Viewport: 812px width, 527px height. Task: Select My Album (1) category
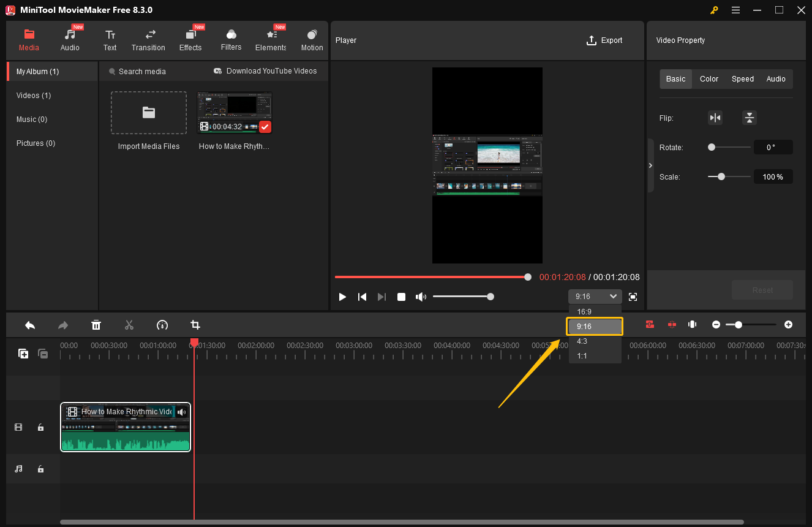(52, 72)
